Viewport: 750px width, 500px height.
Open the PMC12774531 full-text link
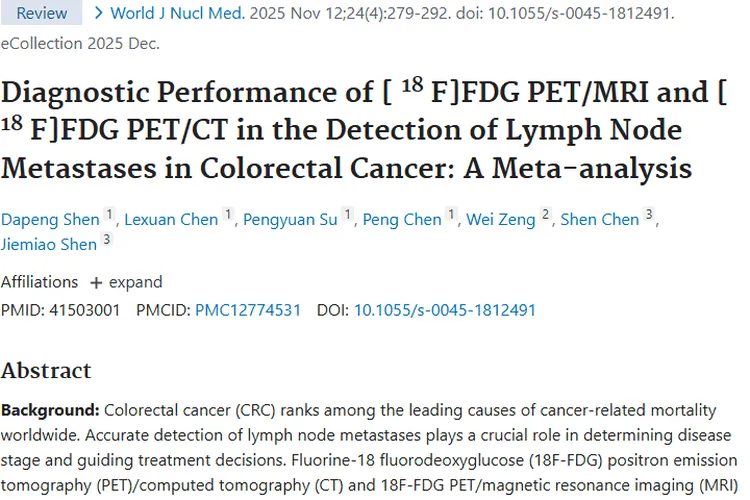(248, 310)
